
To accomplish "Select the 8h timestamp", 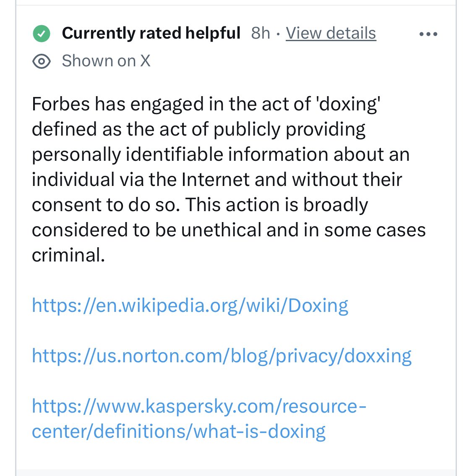I will [260, 33].
